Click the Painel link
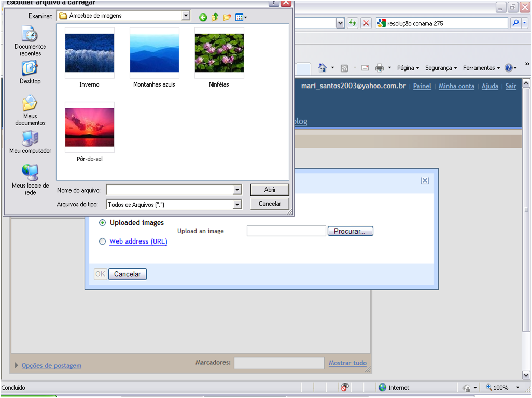The image size is (532, 398). 422,86
